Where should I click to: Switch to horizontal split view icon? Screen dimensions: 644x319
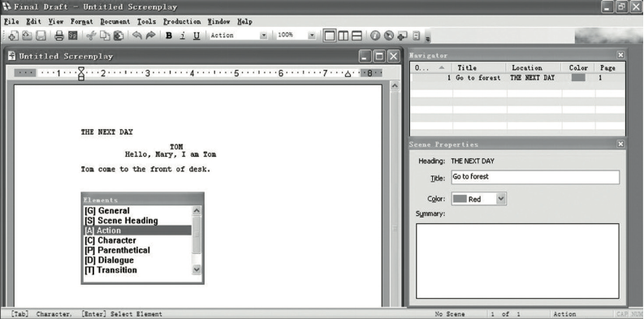(357, 36)
